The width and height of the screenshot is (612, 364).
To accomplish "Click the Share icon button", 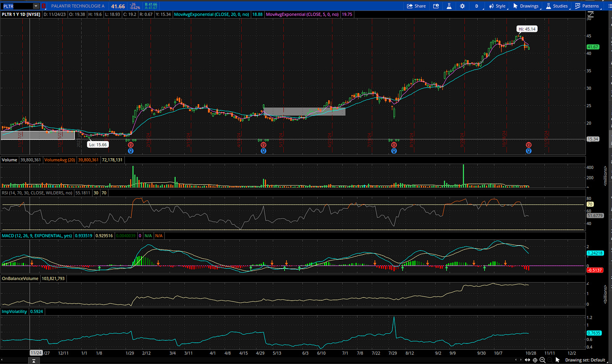I will pyautogui.click(x=416, y=6).
